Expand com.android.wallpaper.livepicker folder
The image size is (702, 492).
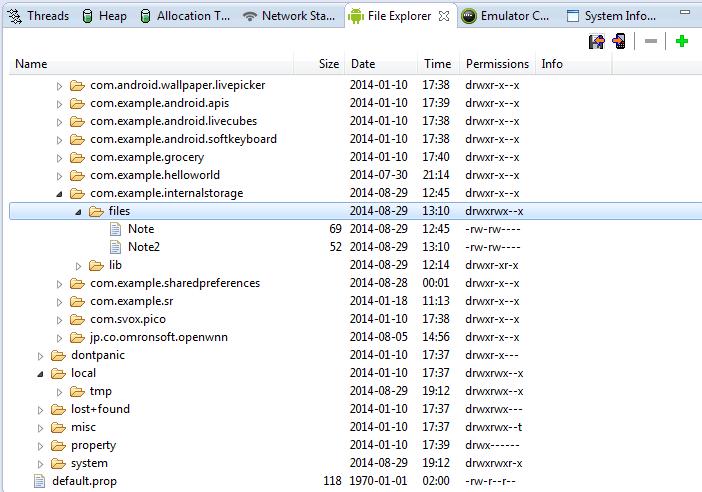[59, 86]
